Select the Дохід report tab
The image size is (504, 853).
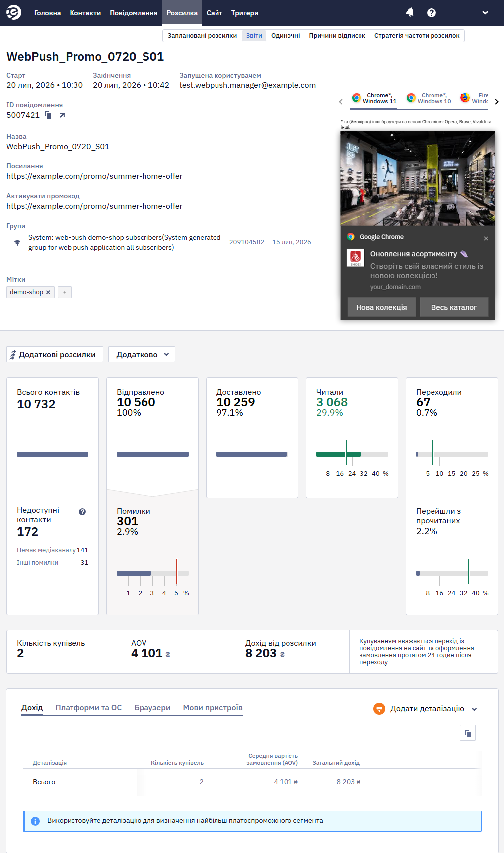click(32, 708)
